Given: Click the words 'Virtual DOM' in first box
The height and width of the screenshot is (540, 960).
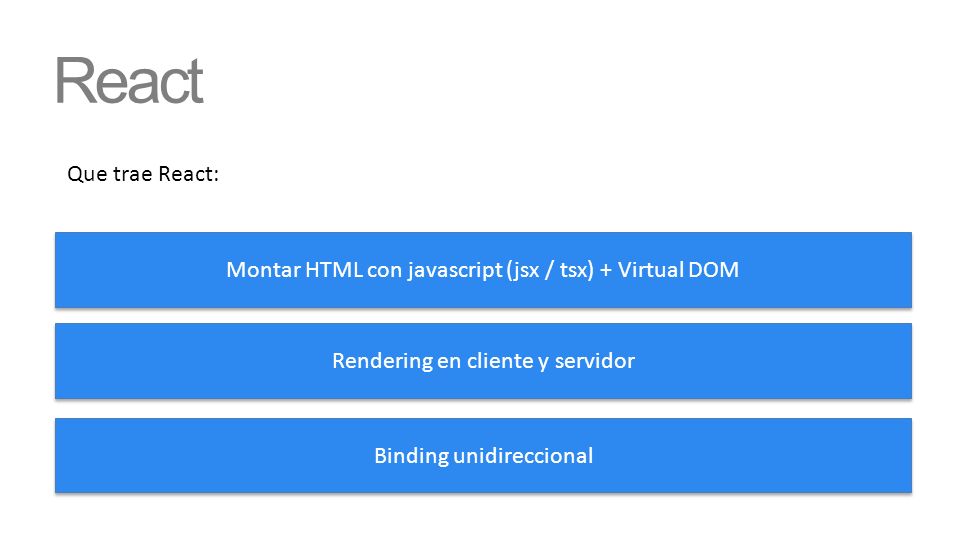Looking at the screenshot, I should 678,270.
